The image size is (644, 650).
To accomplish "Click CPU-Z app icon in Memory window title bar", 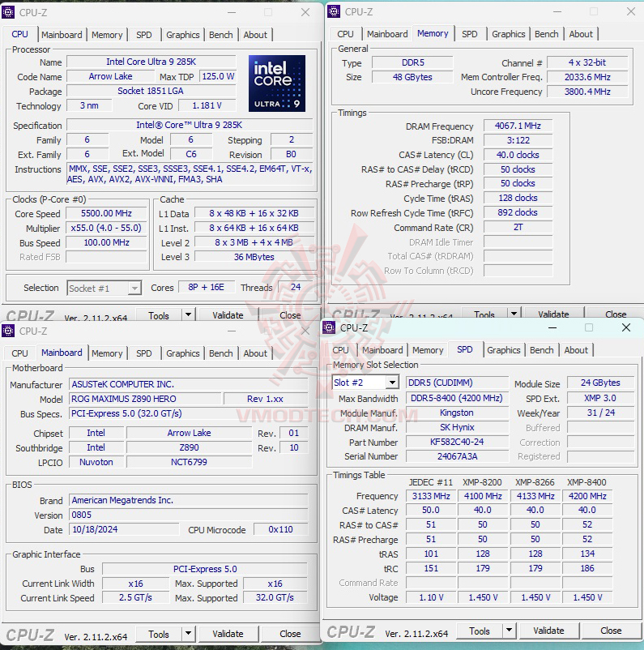I will pyautogui.click(x=334, y=11).
